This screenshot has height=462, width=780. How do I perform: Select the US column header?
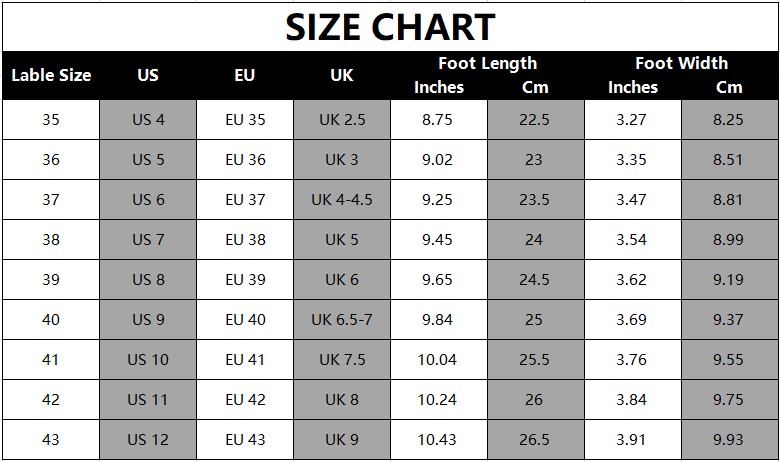(148, 75)
